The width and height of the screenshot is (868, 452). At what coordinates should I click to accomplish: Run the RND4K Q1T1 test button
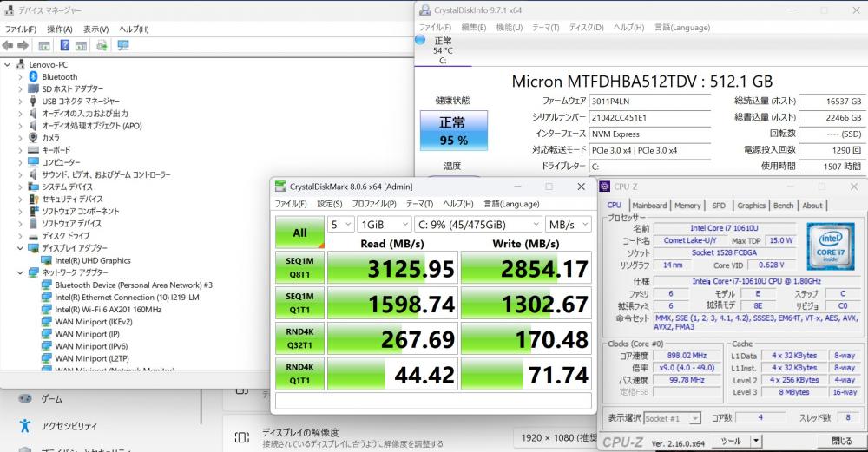[x=299, y=374]
